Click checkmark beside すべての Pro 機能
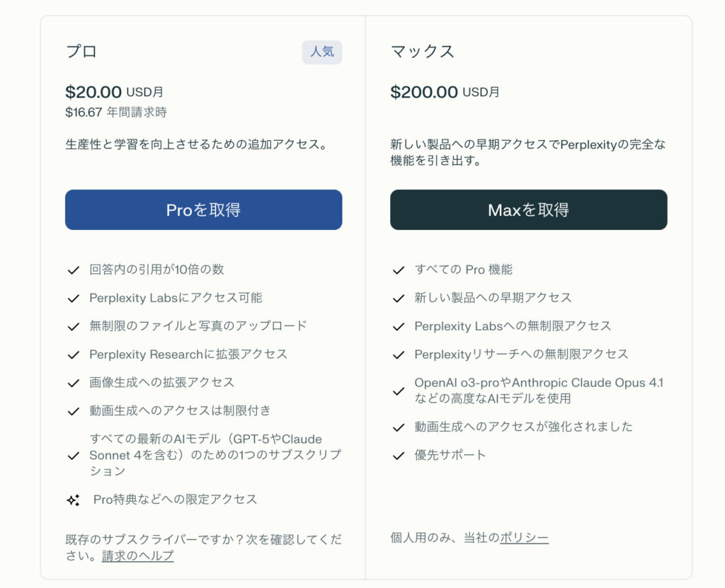This screenshot has height=588, width=725. click(x=398, y=270)
